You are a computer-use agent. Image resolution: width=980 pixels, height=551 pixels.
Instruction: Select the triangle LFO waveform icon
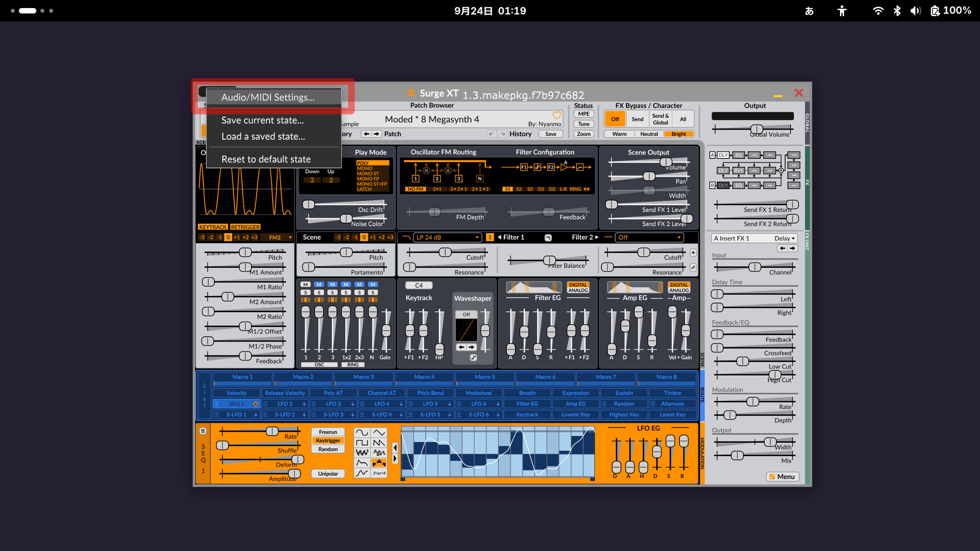(x=379, y=432)
